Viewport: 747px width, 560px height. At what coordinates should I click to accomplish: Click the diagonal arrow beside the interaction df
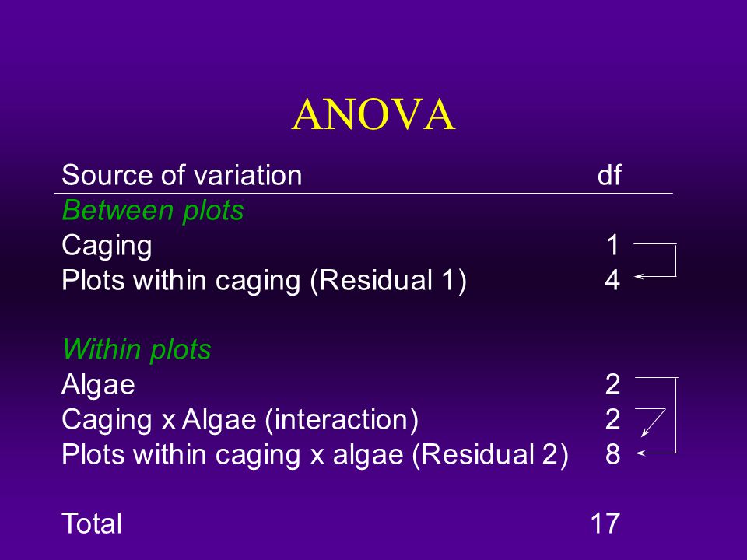[653, 422]
